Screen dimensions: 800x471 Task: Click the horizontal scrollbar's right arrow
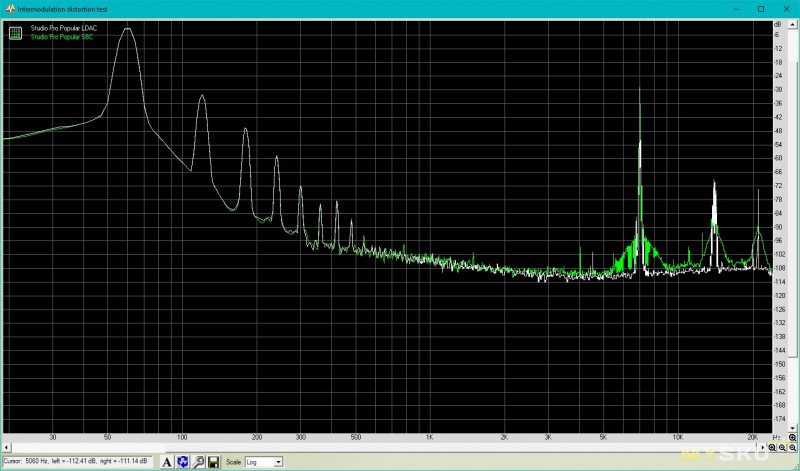coord(763,448)
